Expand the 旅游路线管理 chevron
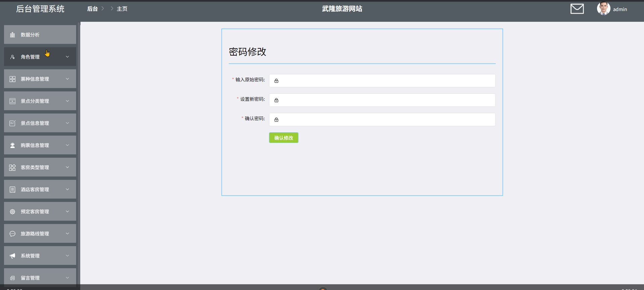Screen dimensions: 644x290 tap(67, 234)
